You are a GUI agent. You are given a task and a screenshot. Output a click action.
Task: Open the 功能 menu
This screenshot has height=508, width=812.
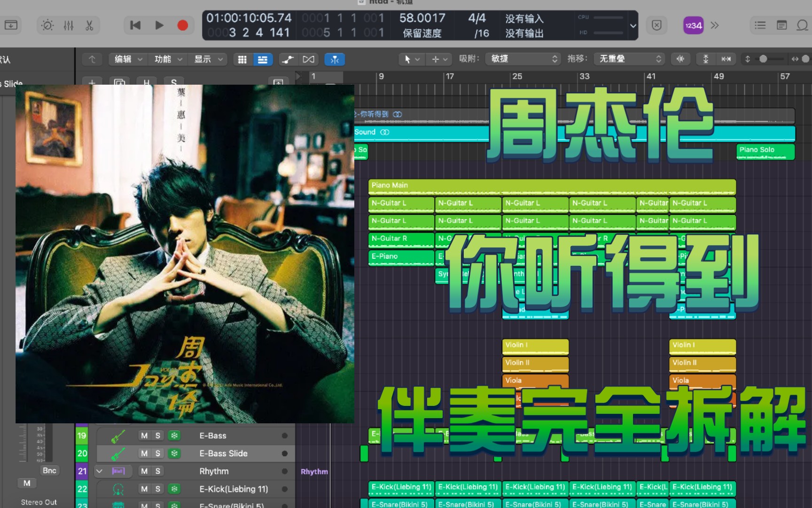(x=168, y=59)
